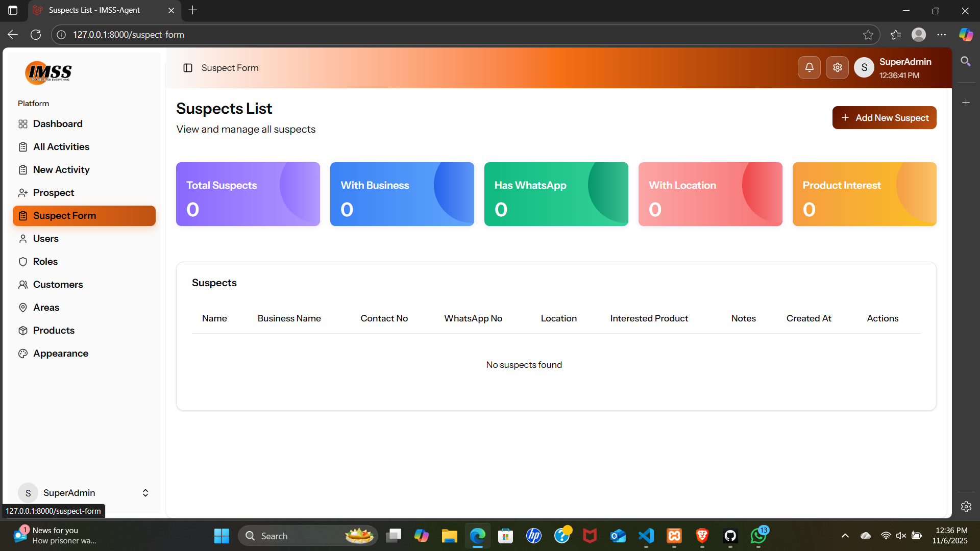This screenshot has width=980, height=551.
Task: Click the notification bell icon
Action: [x=809, y=67]
